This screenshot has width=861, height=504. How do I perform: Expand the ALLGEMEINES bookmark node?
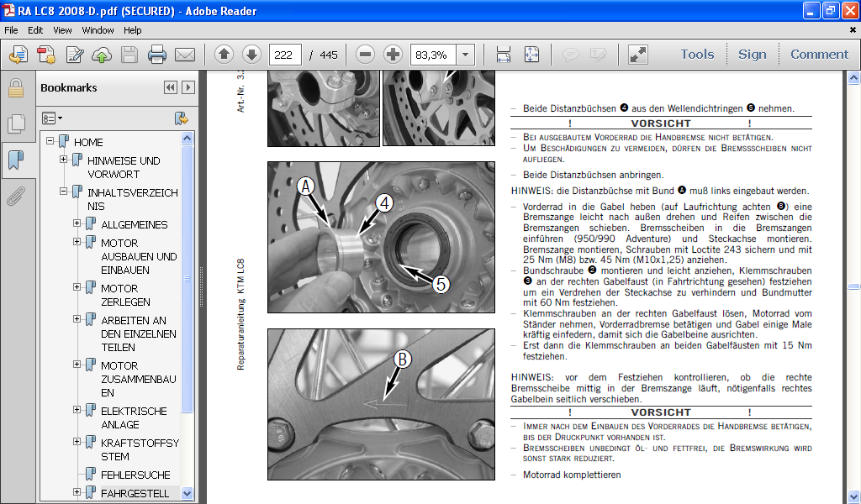pyautogui.click(x=77, y=224)
